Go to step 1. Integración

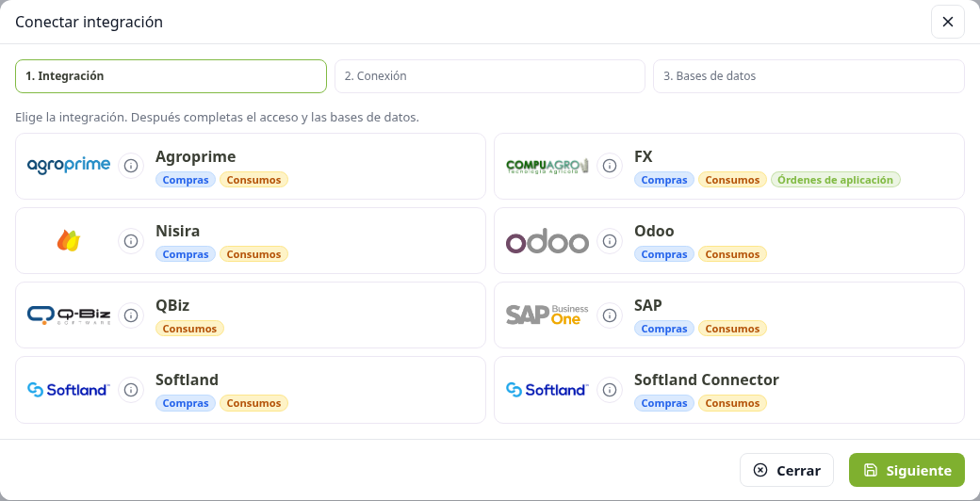click(171, 76)
